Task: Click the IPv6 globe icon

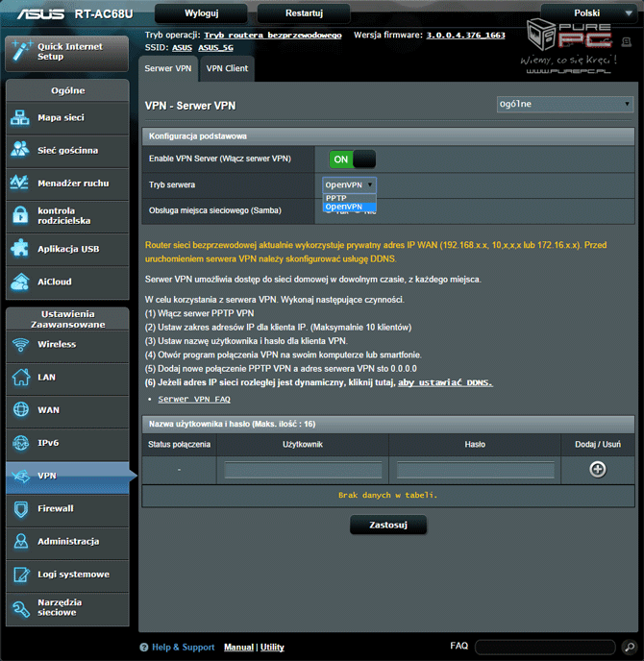Action: (20, 443)
